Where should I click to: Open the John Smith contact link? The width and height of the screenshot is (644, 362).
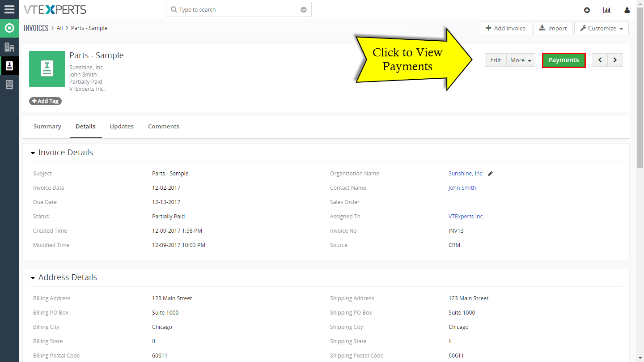pos(462,188)
